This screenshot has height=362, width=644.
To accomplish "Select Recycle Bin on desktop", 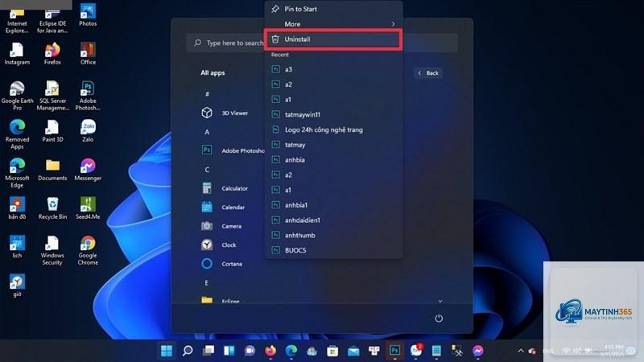I will point(52,208).
